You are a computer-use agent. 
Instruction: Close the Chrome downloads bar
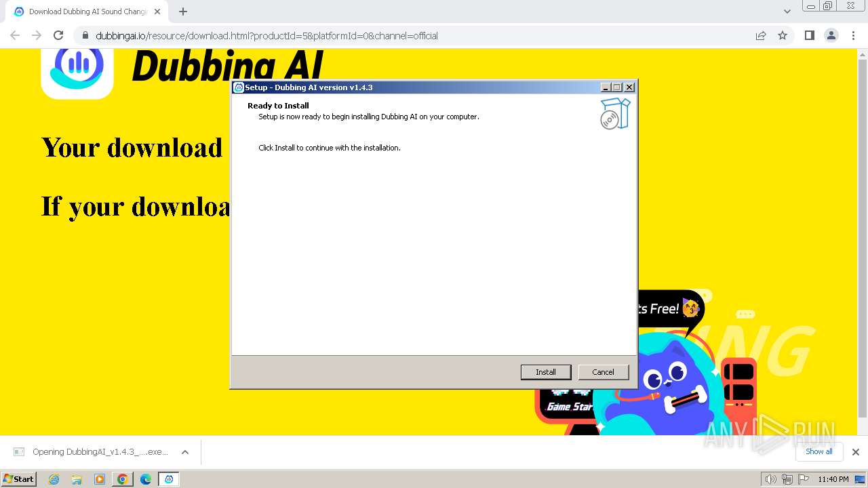[x=856, y=452]
